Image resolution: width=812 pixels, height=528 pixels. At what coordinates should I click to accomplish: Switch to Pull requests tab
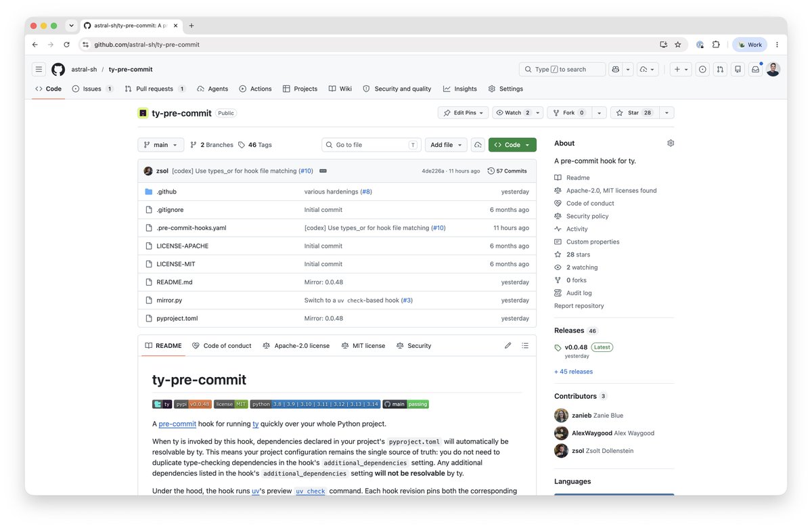point(155,89)
